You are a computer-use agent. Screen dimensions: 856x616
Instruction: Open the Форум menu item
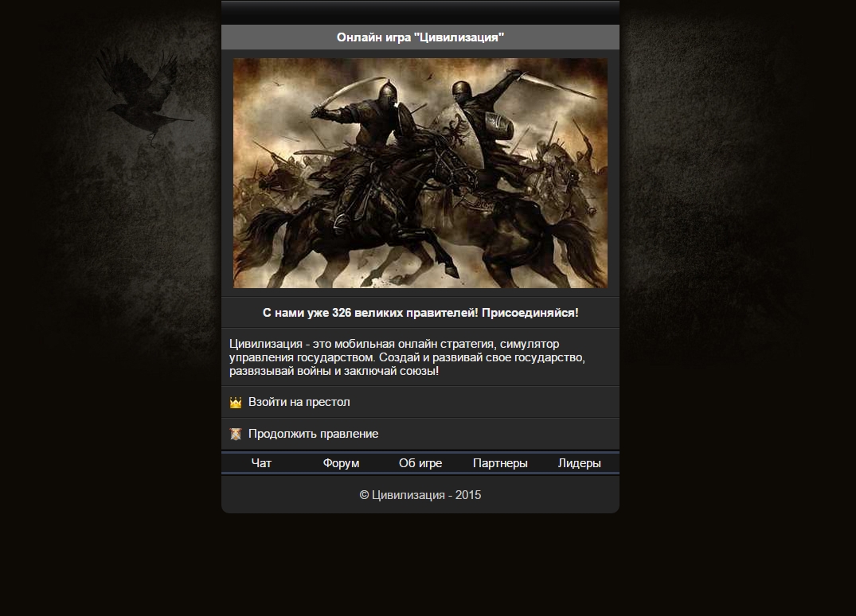coord(341,463)
